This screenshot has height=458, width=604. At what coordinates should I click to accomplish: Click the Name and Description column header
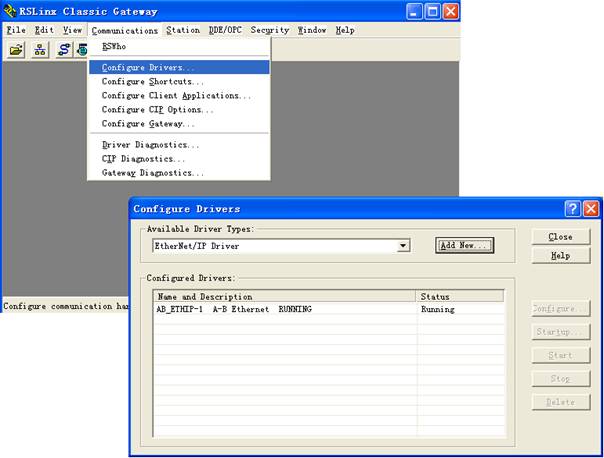285,297
